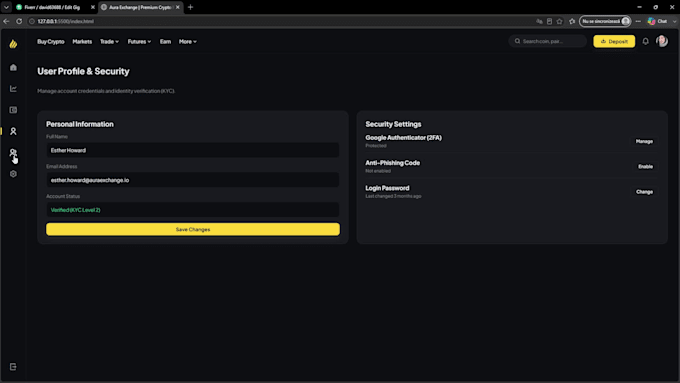Open the notifications bell

[645, 41]
